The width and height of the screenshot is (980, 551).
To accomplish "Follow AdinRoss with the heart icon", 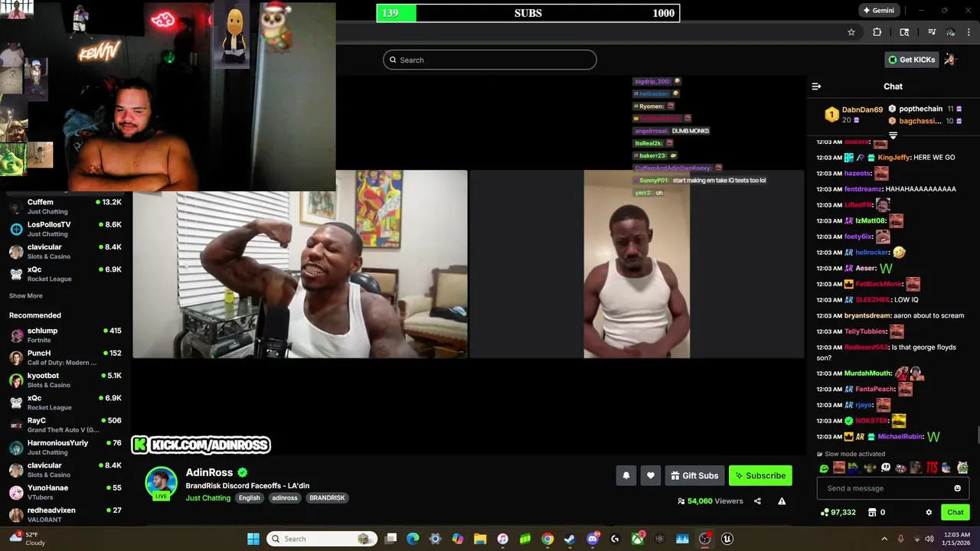I will (x=651, y=475).
